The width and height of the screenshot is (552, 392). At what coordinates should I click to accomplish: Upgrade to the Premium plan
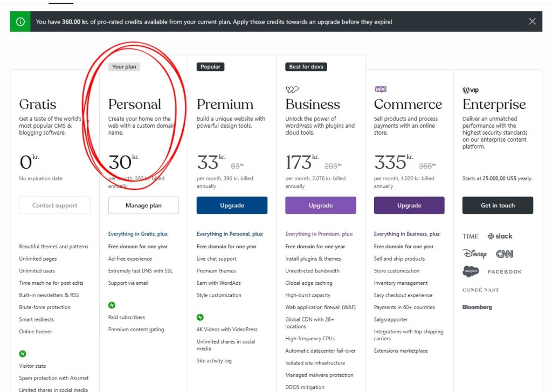232,205
